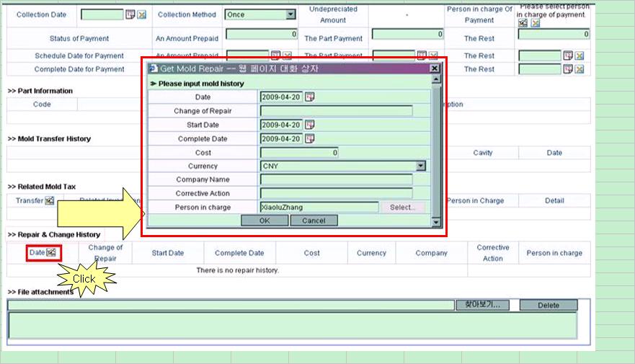
Task: Click add icon next to Transfer header
Action: 50,201
